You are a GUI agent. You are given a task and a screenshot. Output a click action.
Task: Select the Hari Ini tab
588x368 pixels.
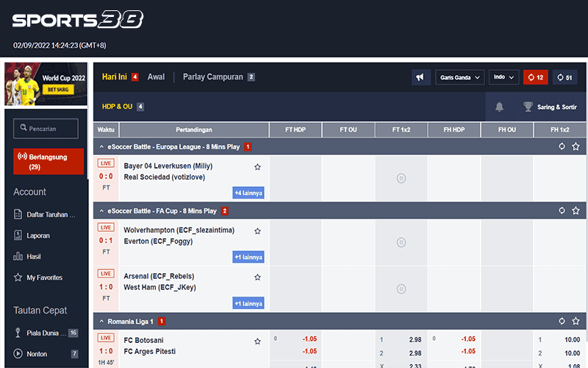click(x=120, y=77)
